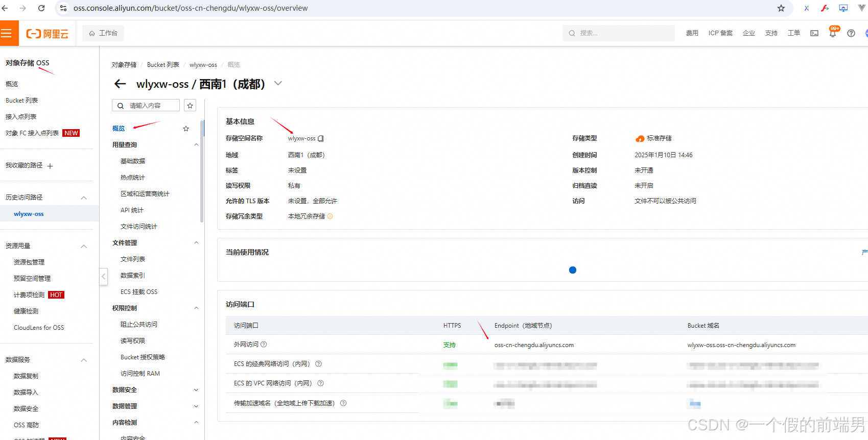868x440 pixels.
Task: Open CloudLens for OSS
Action: pos(39,328)
